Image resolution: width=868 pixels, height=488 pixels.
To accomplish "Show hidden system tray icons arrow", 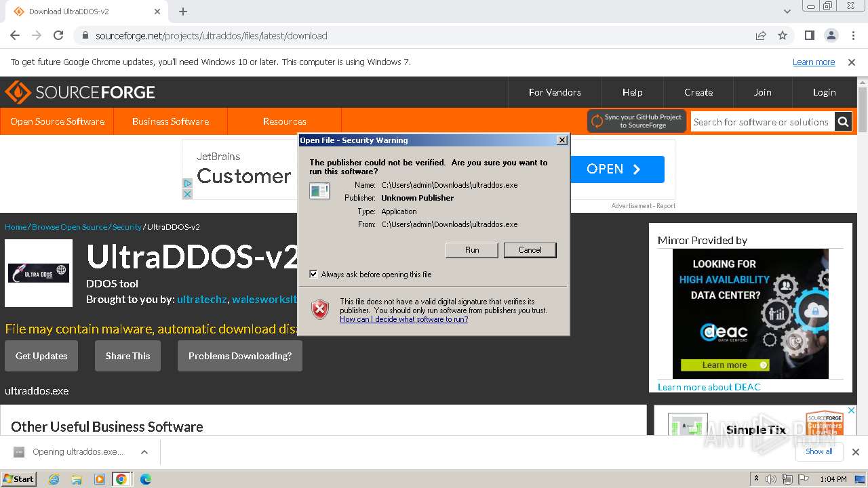I will tap(756, 479).
